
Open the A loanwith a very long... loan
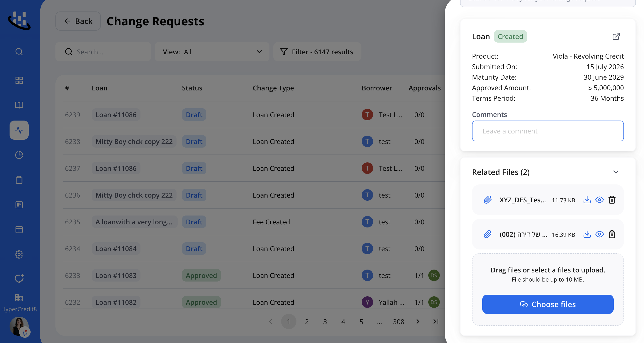(x=134, y=222)
